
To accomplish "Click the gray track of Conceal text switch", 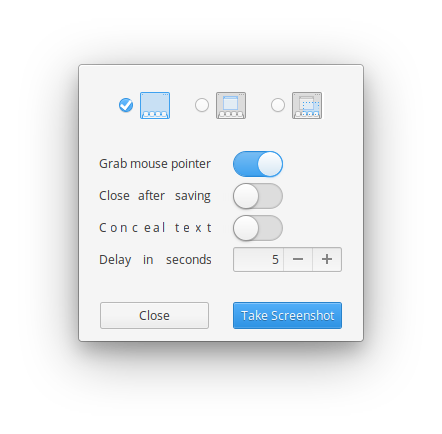I will pyautogui.click(x=271, y=228).
